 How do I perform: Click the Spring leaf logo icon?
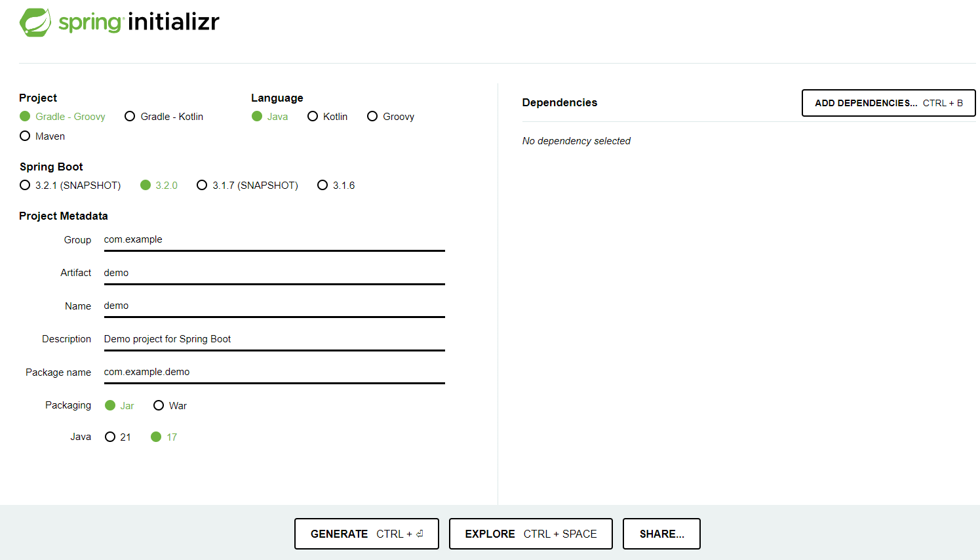35,22
